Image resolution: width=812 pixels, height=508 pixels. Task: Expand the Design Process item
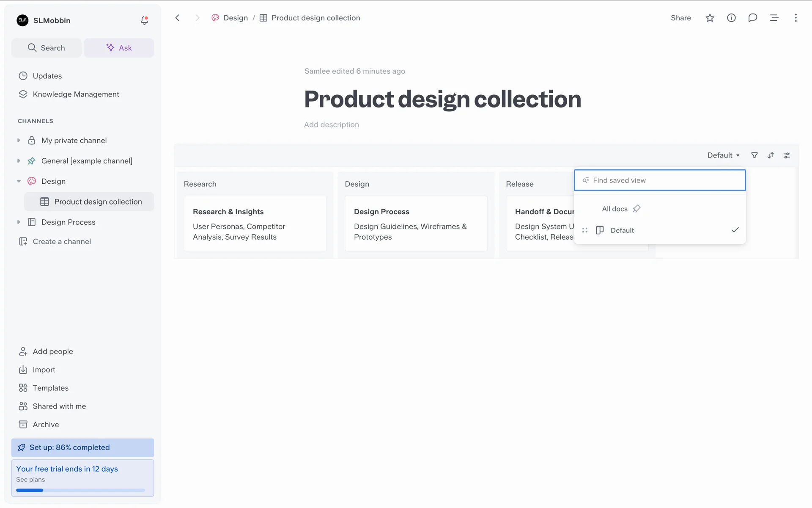click(19, 222)
